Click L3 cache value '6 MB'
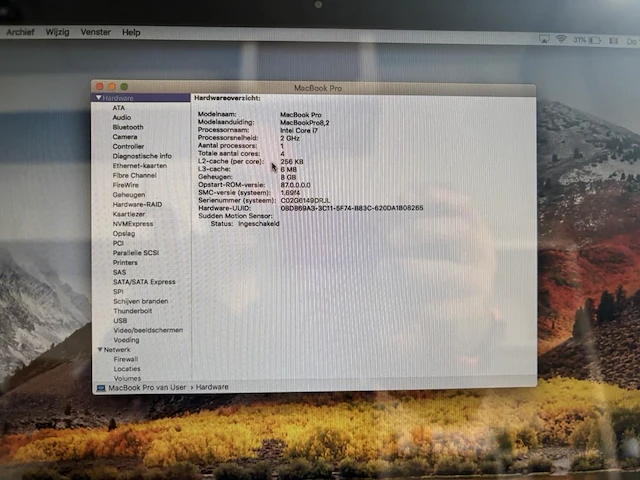This screenshot has height=480, width=640. pos(289,169)
